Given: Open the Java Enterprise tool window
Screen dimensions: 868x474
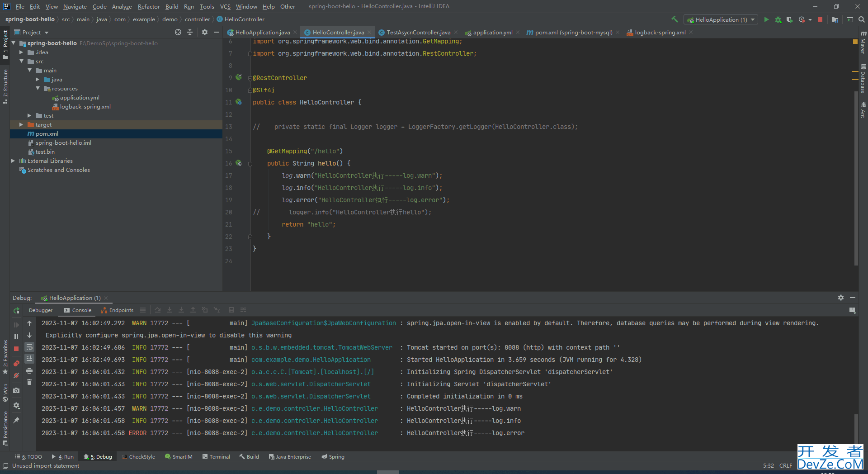Looking at the screenshot, I should click(x=290, y=457).
